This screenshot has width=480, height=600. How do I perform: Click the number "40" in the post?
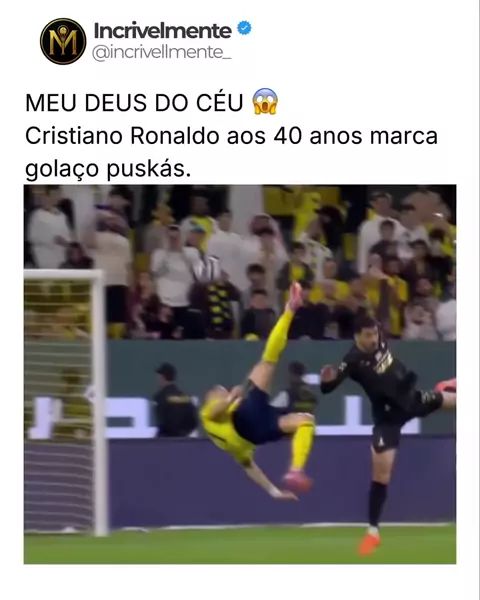pyautogui.click(x=287, y=136)
